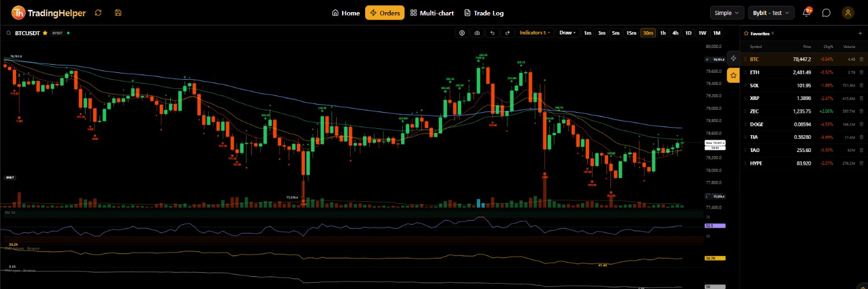Open the Multi-chart tab

click(x=432, y=13)
